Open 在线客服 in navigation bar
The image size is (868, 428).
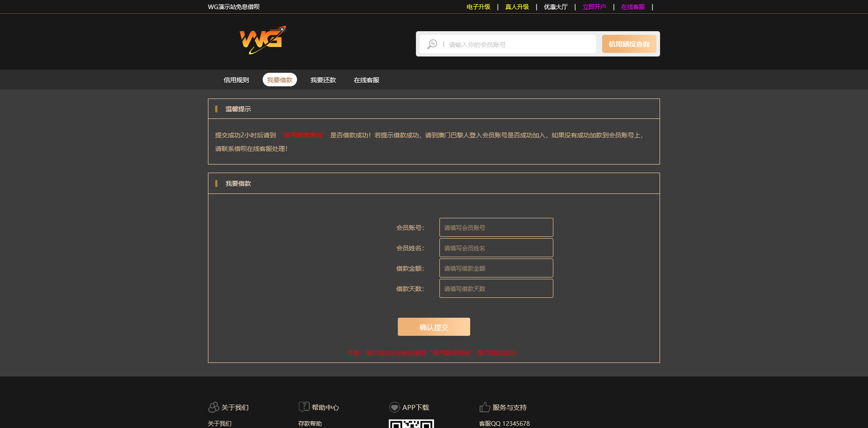pos(366,80)
